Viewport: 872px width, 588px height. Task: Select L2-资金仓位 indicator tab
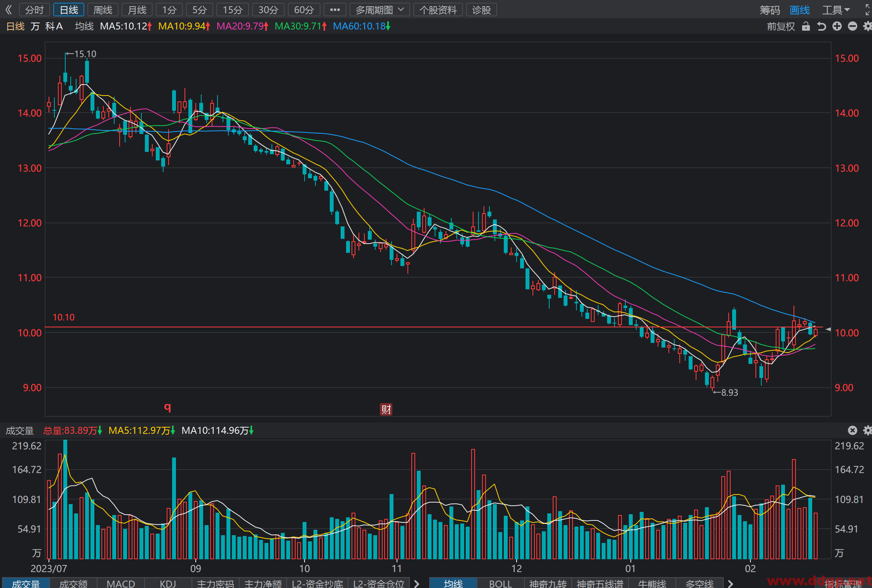[x=379, y=583]
